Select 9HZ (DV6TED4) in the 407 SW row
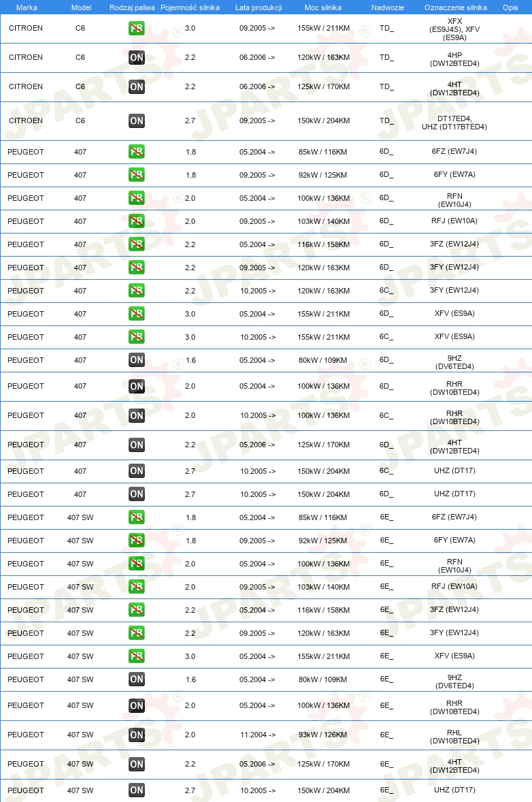This screenshot has height=802, width=532. click(454, 681)
